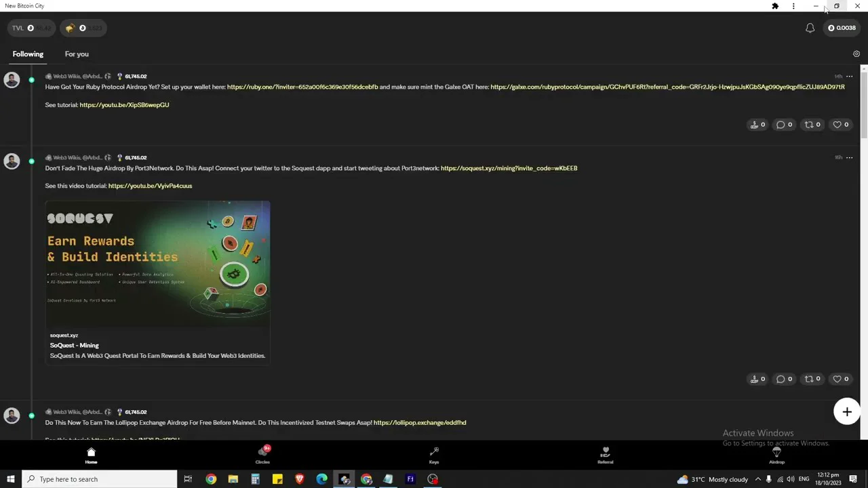
Task: Like the Ruby Protocol post
Action: pos(841,125)
